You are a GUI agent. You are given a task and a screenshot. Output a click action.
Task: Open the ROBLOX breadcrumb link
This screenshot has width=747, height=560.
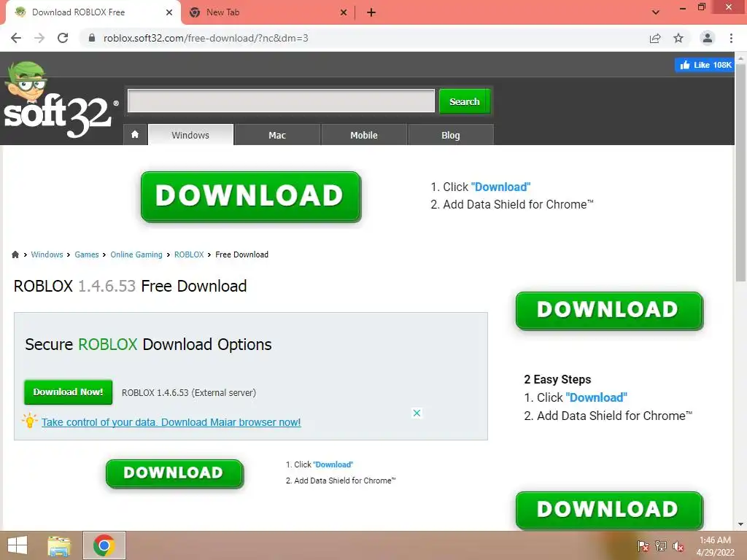click(189, 254)
